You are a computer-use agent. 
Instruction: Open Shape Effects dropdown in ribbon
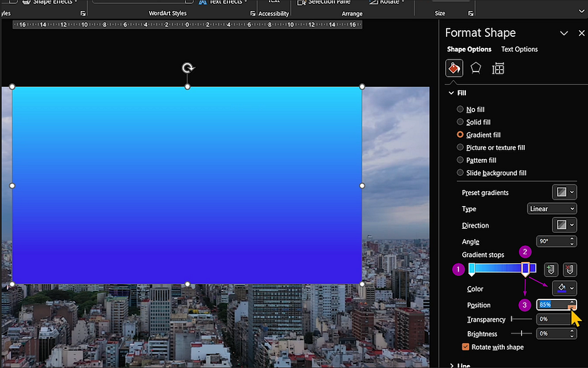coord(50,2)
